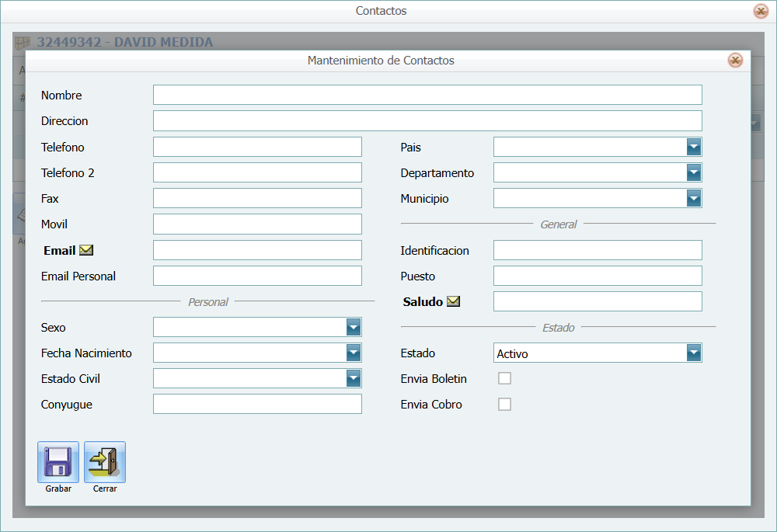Screen dimensions: 777x532
Task: Change the Estado dropdown showing Activo
Action: click(694, 353)
